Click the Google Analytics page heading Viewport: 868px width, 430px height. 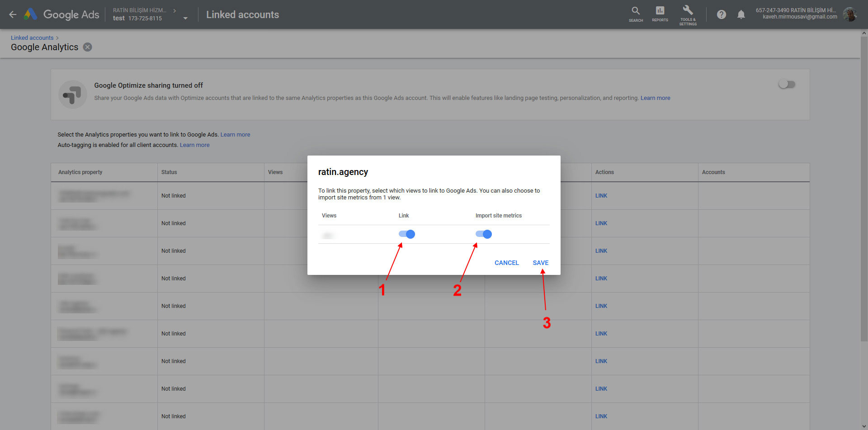click(x=44, y=47)
